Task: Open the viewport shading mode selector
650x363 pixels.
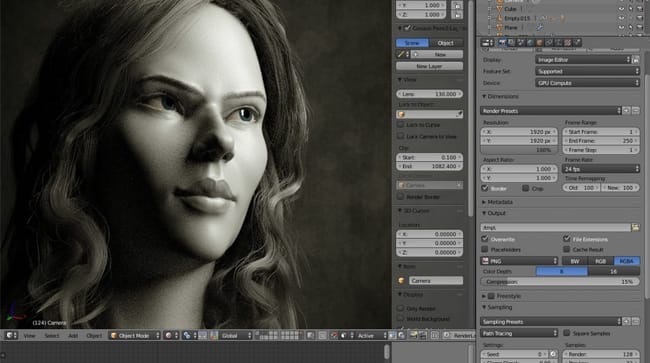Action: point(171,336)
